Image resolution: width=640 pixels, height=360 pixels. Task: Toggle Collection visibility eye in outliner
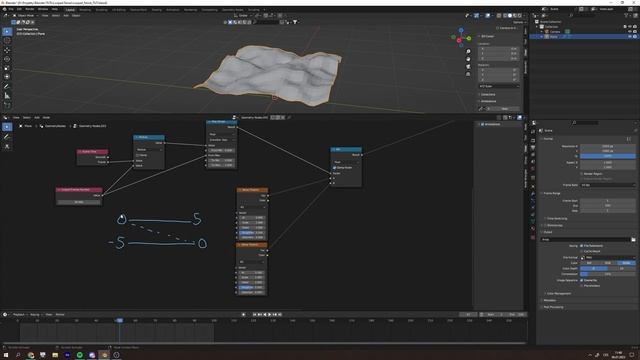click(x=630, y=27)
